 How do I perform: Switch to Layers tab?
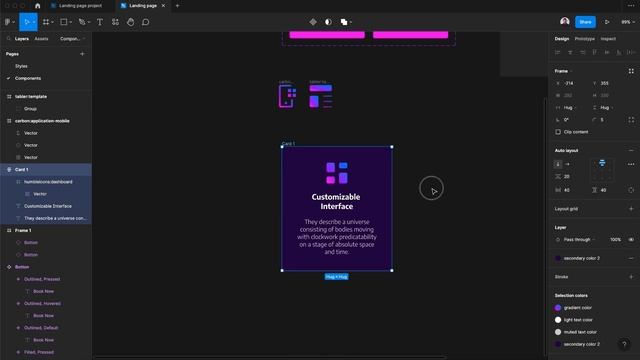pyautogui.click(x=22, y=39)
